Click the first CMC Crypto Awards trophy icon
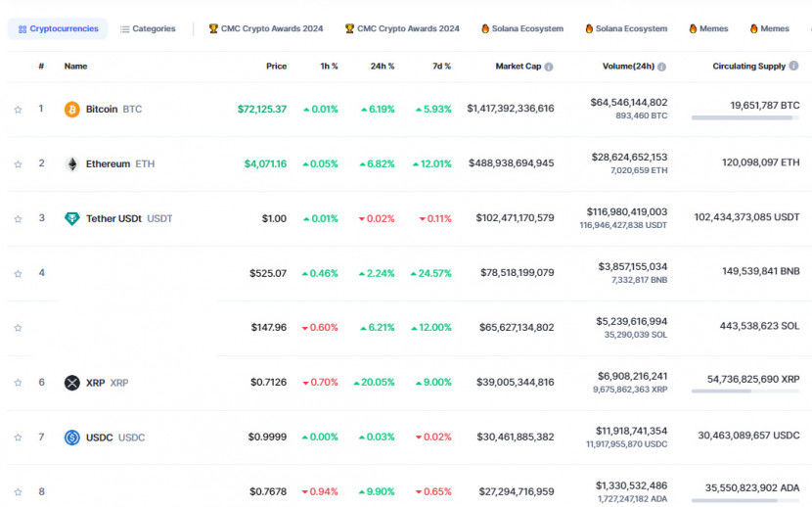The height and width of the screenshot is (507, 812). [213, 28]
